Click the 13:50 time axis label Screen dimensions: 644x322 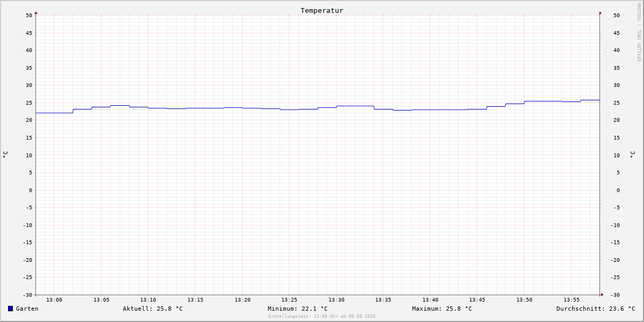524,300
